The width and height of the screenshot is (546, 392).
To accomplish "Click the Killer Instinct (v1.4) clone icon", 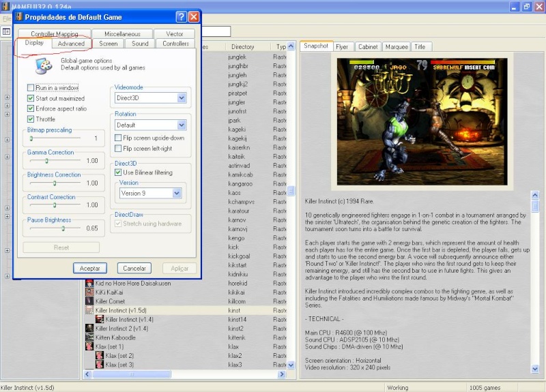I will coord(100,319).
